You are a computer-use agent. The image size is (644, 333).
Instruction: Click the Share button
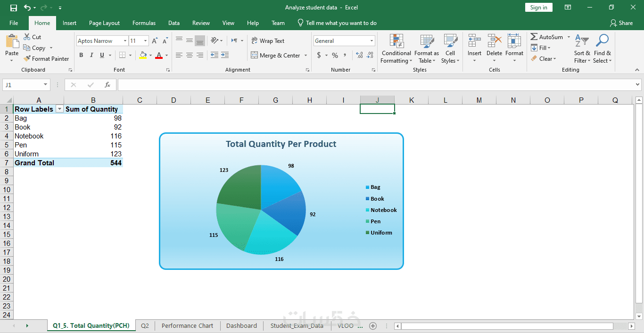tap(621, 23)
